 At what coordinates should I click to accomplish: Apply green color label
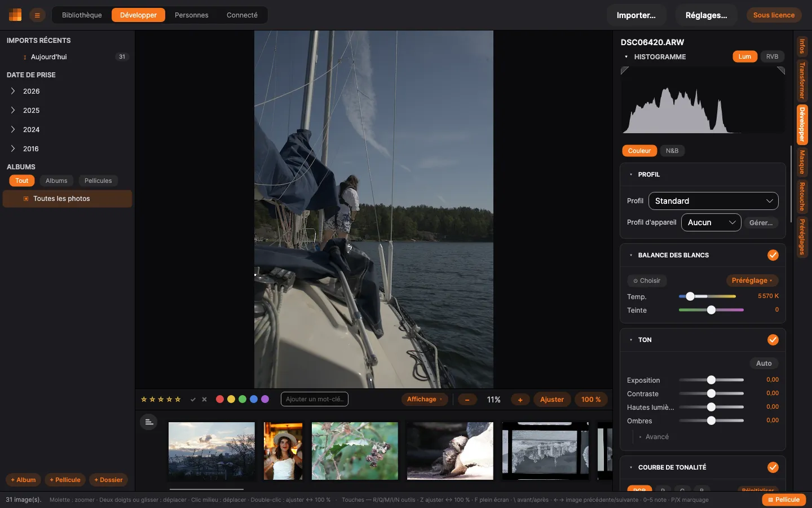tap(242, 399)
